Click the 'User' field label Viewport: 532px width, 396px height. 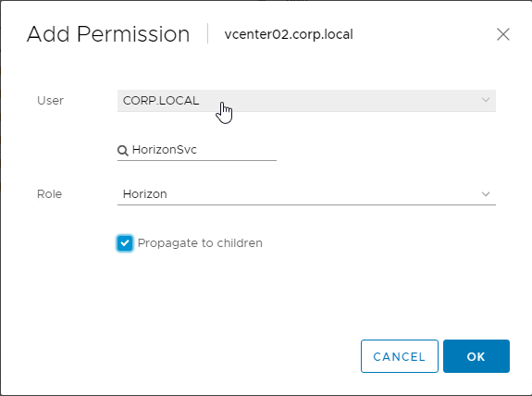50,101
